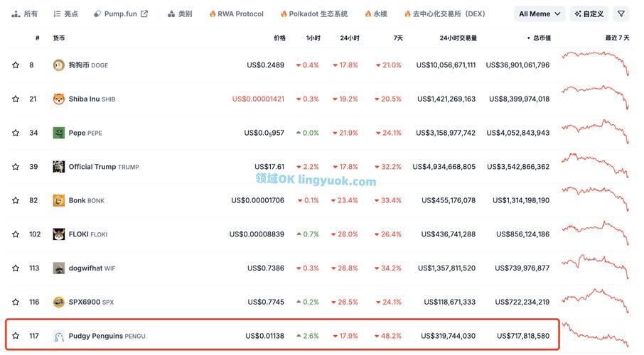
Task: Click the Official Trump coin logo
Action: tap(59, 167)
